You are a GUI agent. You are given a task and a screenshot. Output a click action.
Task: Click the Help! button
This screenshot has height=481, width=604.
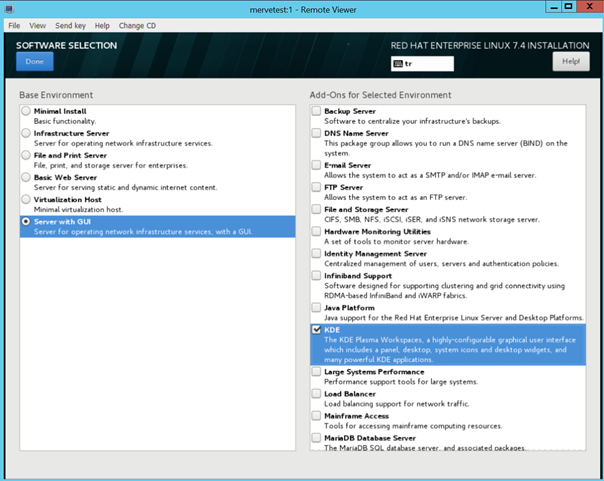coord(571,62)
